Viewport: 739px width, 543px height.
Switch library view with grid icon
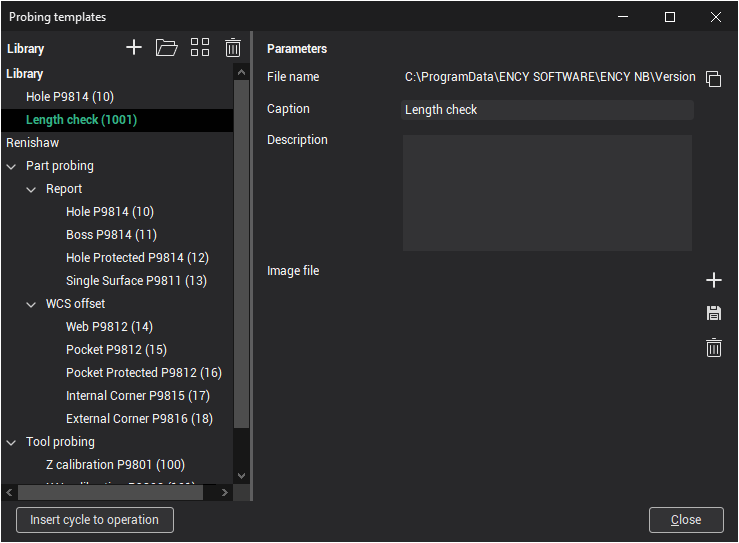point(200,48)
